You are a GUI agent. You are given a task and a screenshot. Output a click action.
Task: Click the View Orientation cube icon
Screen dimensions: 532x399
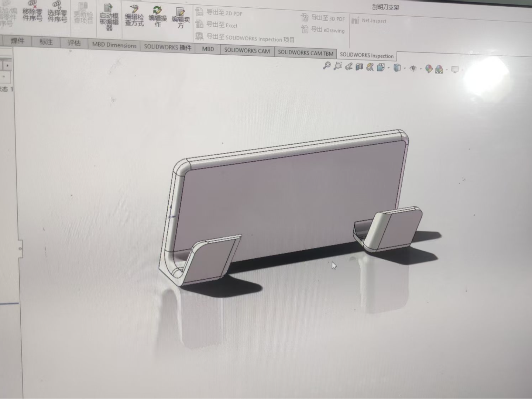[x=381, y=68]
